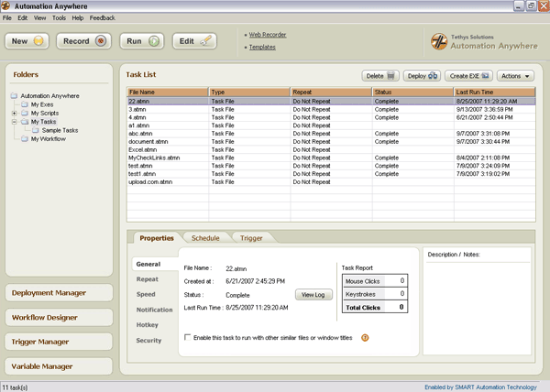This screenshot has height=392, width=550.
Task: Select the MyCheckLinks.atmn task row
Action: point(154,158)
